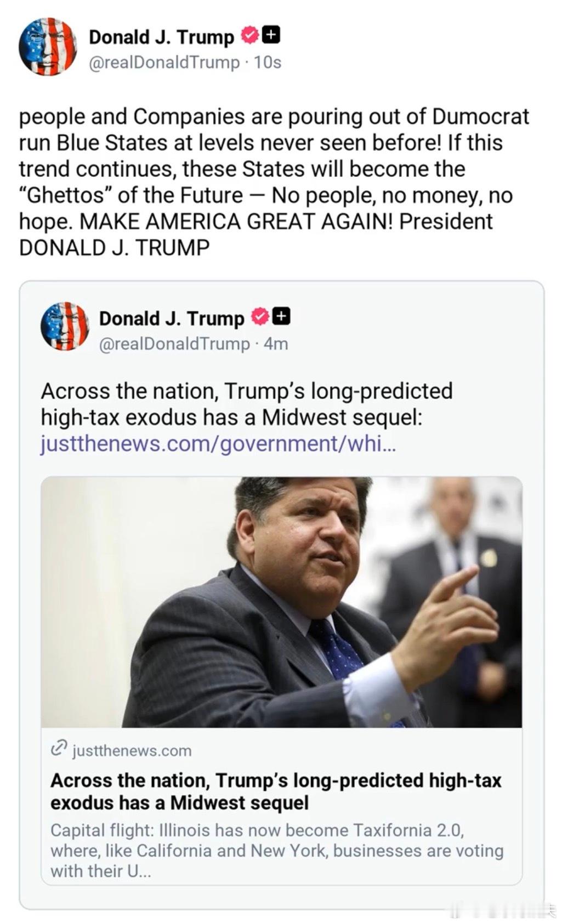Tap the 4m timestamp on quoted post
The height and width of the screenshot is (924, 562).
point(276,344)
